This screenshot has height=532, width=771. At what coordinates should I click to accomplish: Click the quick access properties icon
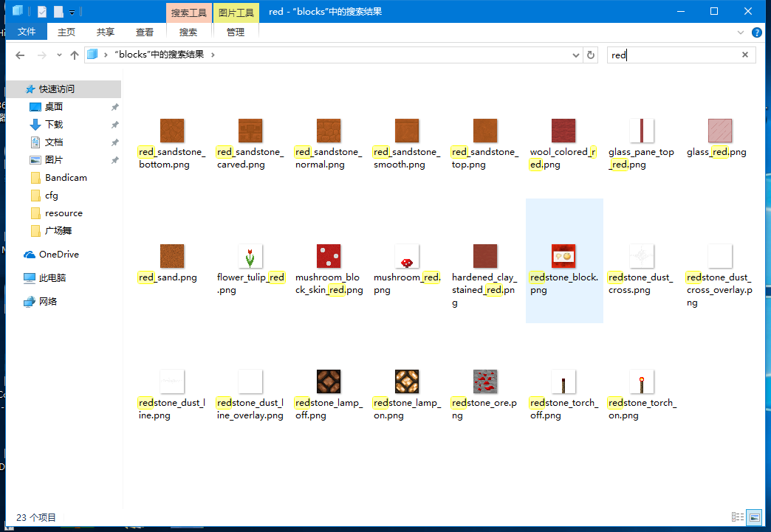pos(42,12)
